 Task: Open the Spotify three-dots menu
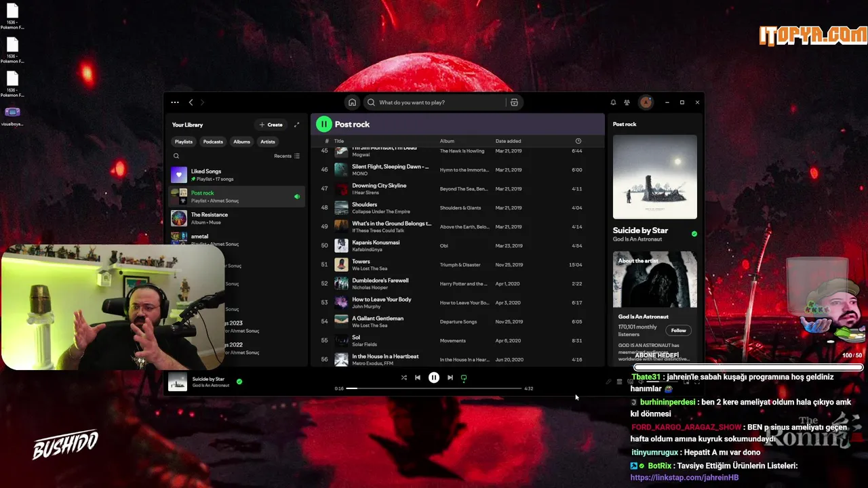pos(175,102)
